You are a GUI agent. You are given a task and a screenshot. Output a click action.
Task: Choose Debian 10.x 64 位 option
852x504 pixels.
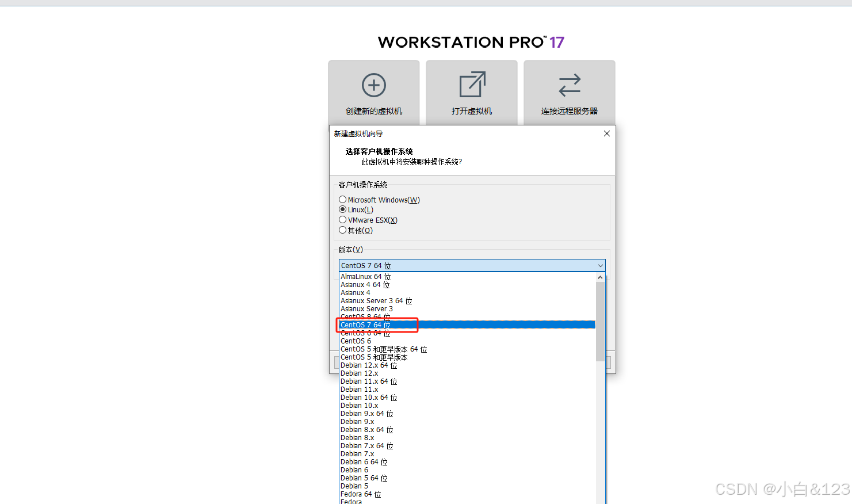pos(467,398)
